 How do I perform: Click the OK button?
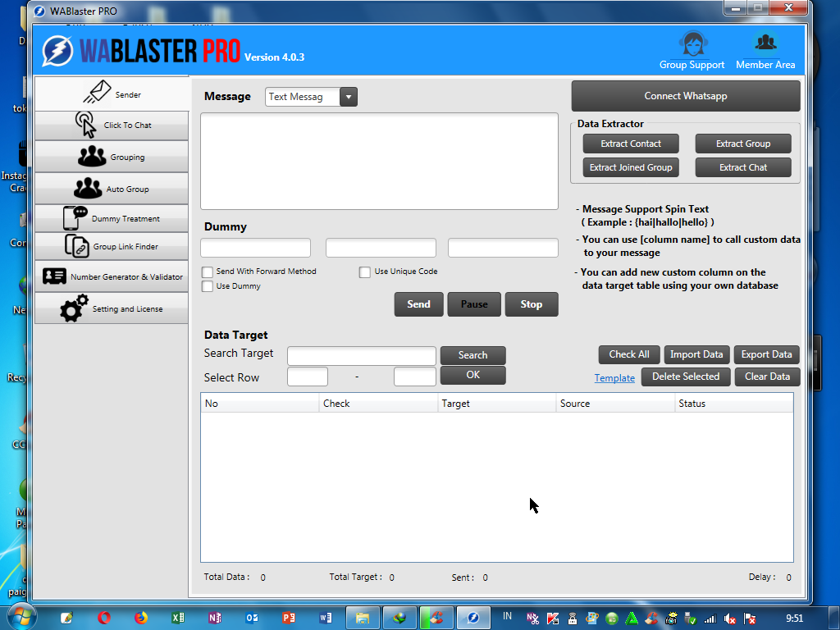click(473, 375)
